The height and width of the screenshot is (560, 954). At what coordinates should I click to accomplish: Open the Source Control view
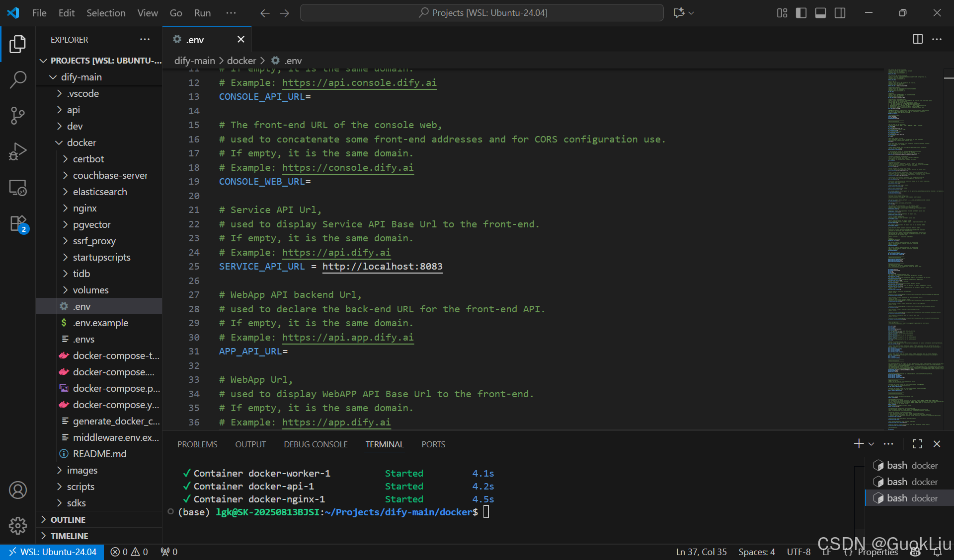(x=18, y=116)
